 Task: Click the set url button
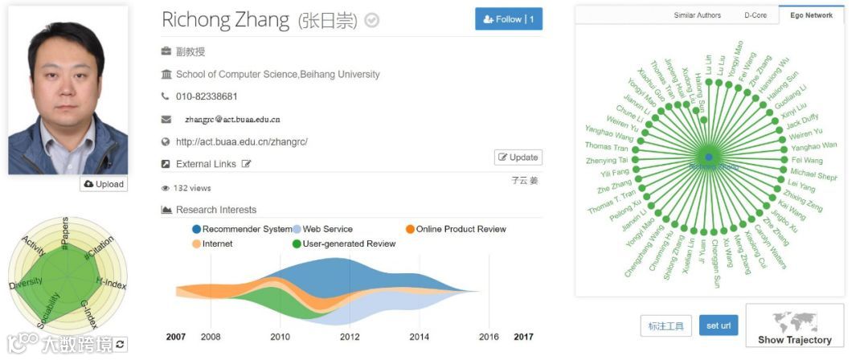[719, 325]
